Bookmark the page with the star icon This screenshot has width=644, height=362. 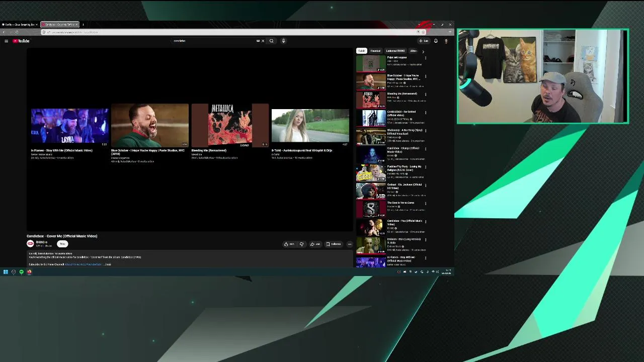click(423, 32)
